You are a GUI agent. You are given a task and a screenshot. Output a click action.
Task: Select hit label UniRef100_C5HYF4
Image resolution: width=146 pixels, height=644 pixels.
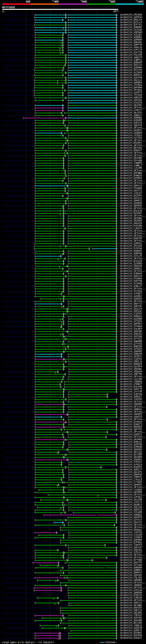point(131,545)
